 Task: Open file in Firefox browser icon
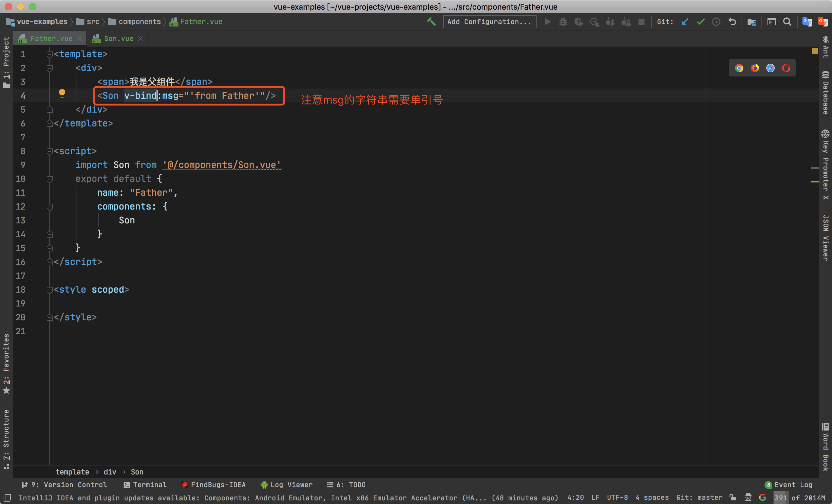pyautogui.click(x=755, y=68)
